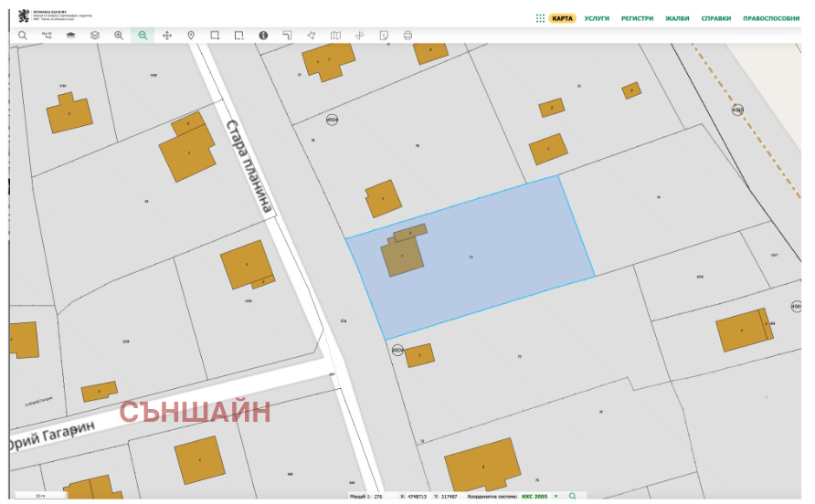Open the layers stack tool
Viewport: 815px width, 504px height.
click(94, 36)
